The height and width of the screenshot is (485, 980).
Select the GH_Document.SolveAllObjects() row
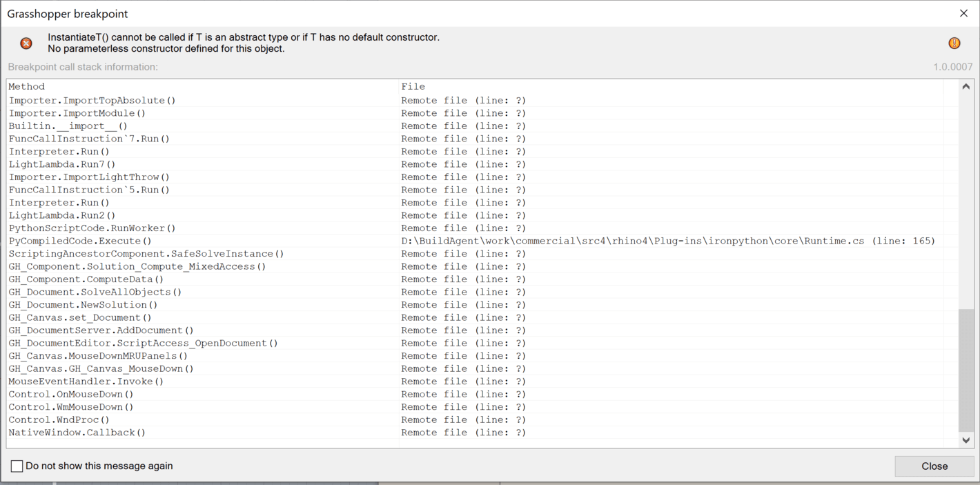click(475, 292)
